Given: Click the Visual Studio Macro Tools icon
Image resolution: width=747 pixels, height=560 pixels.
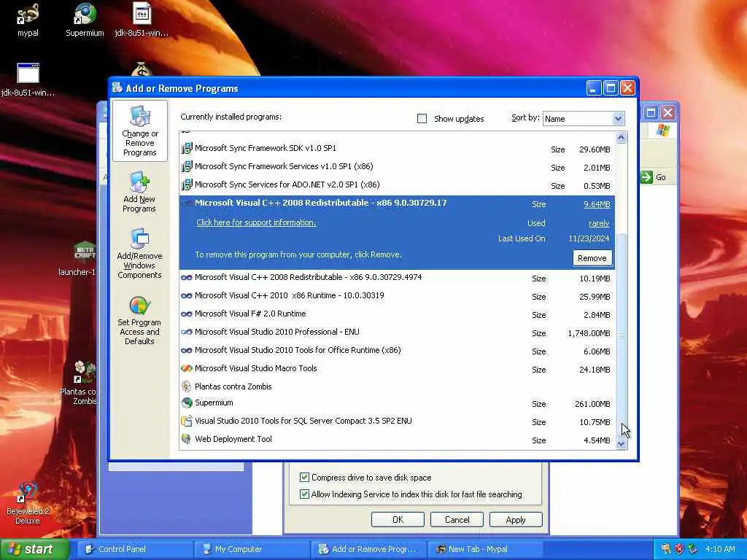Looking at the screenshot, I should [187, 368].
